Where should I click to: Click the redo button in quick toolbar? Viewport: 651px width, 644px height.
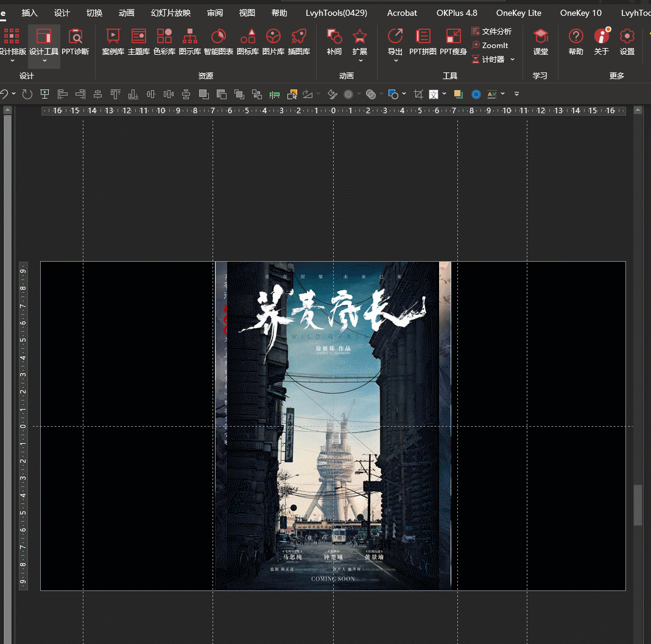pos(27,94)
